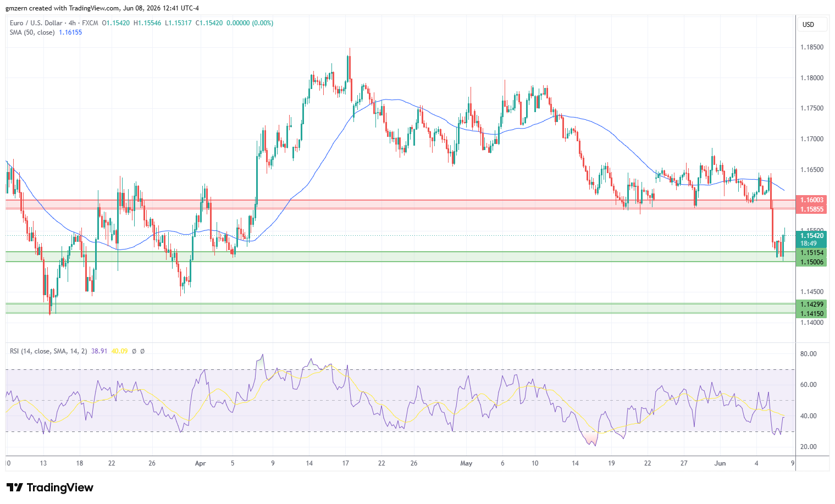
Task: Click the 1.14000 price axis tick
Action: pyautogui.click(x=812, y=323)
